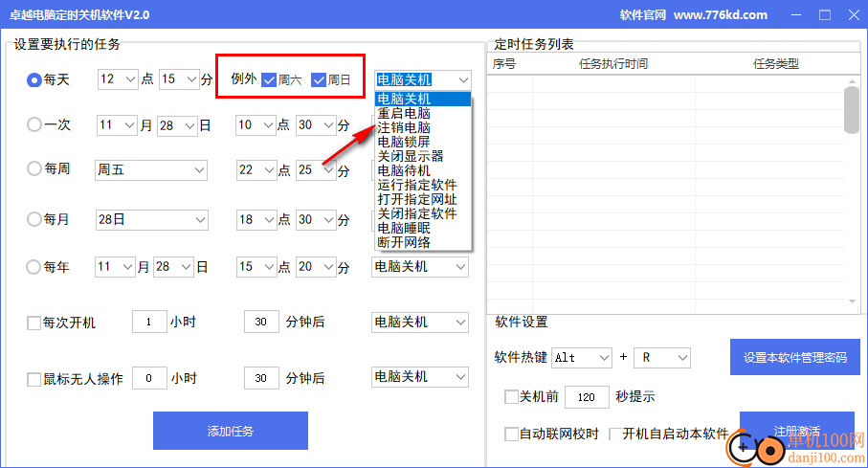Click the 任务执行时间 column header
Image resolution: width=868 pixels, height=468 pixels.
point(613,64)
